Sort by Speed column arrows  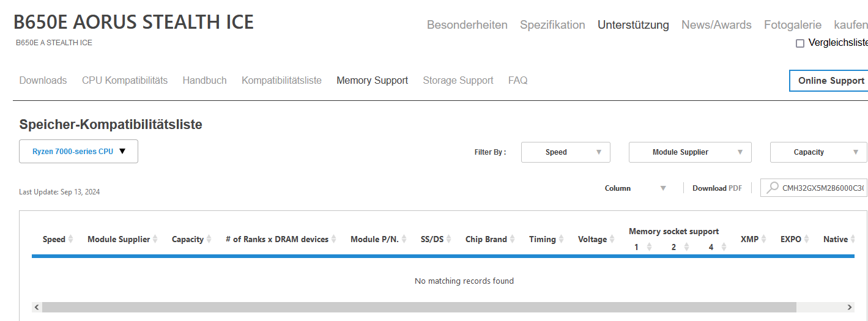(x=71, y=239)
